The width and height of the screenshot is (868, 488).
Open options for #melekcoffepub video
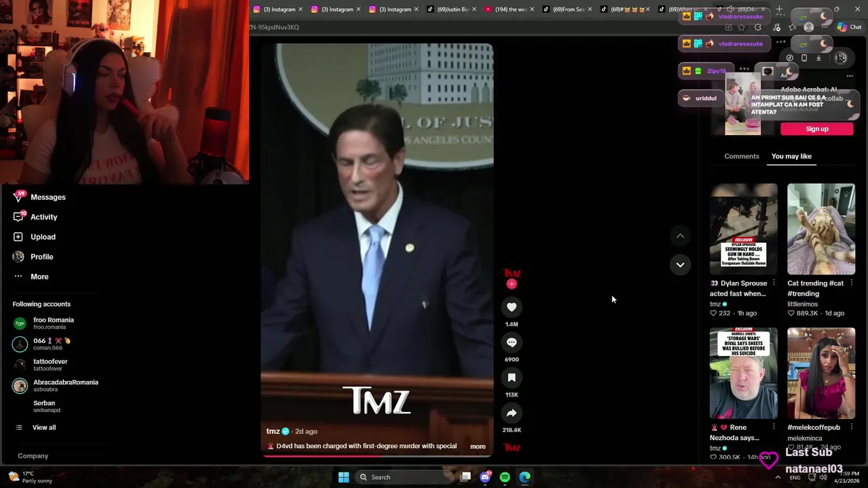click(851, 427)
